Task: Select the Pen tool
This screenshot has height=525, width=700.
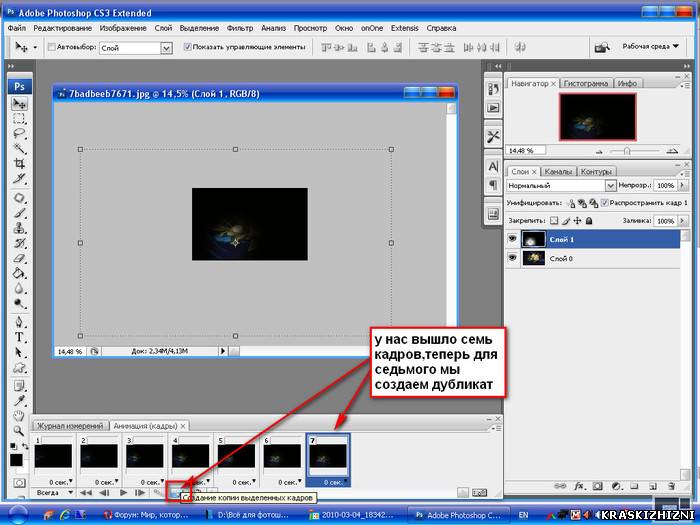Action: click(19, 322)
